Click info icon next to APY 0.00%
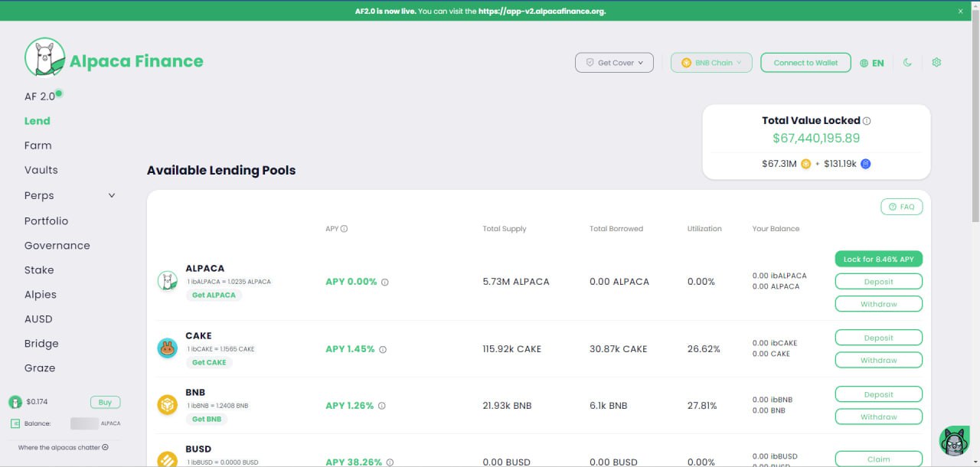Image resolution: width=980 pixels, height=467 pixels. point(385,282)
